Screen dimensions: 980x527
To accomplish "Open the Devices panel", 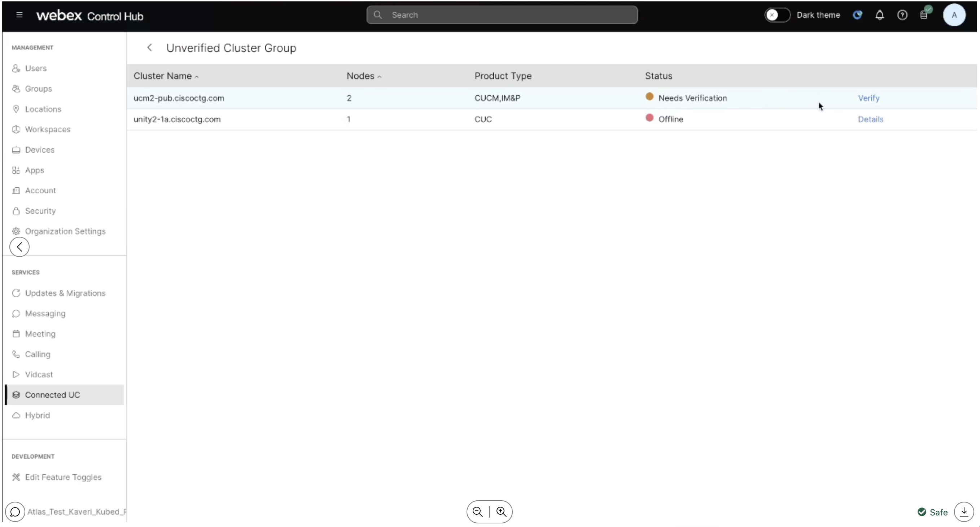I will tap(40, 149).
